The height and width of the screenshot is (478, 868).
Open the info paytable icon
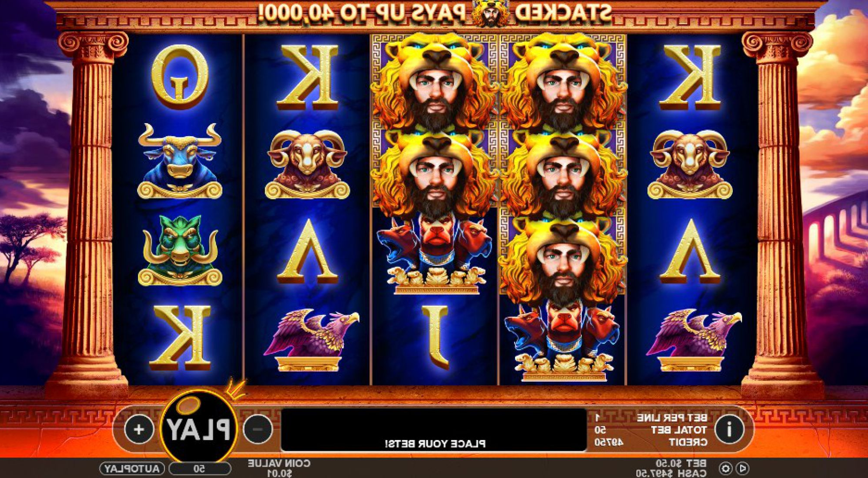click(729, 429)
